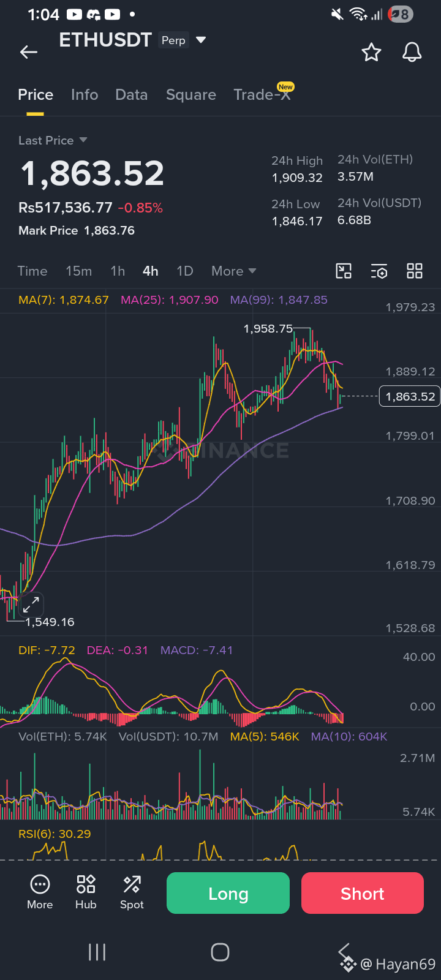Tap the red Short button
441x980 pixels.
(363, 893)
